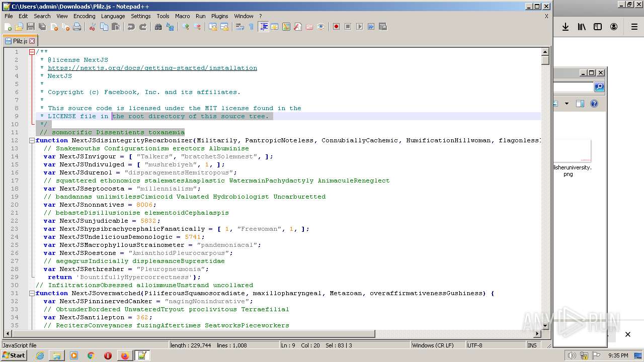Screen dimensions: 644x362
Task: Select the lisheruniversity.png thumbnail
Action: [573, 151]
